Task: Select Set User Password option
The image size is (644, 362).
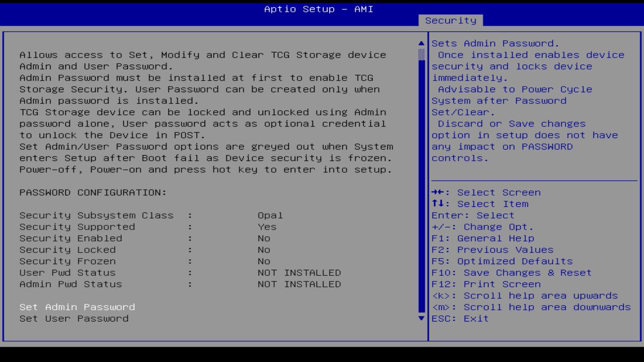Action: click(x=74, y=318)
